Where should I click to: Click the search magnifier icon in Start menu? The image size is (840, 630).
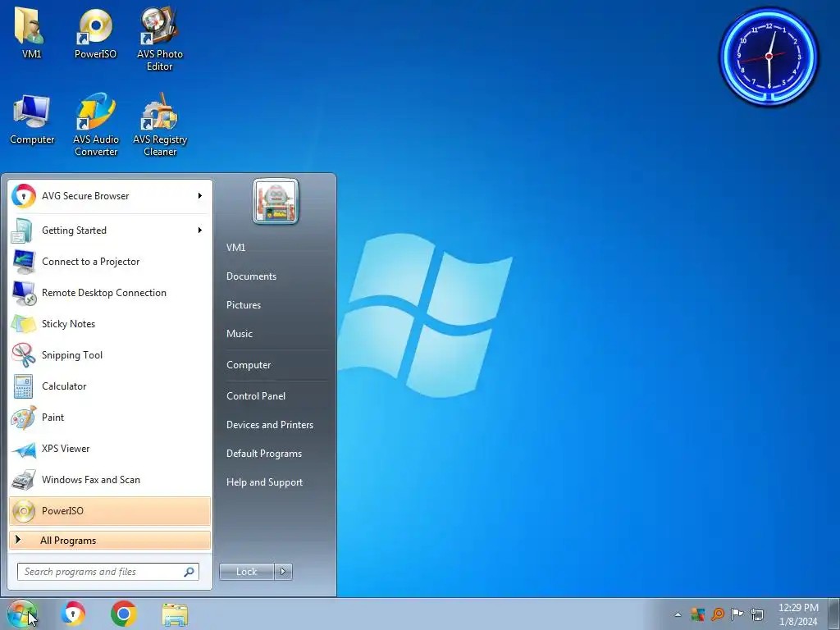(189, 572)
